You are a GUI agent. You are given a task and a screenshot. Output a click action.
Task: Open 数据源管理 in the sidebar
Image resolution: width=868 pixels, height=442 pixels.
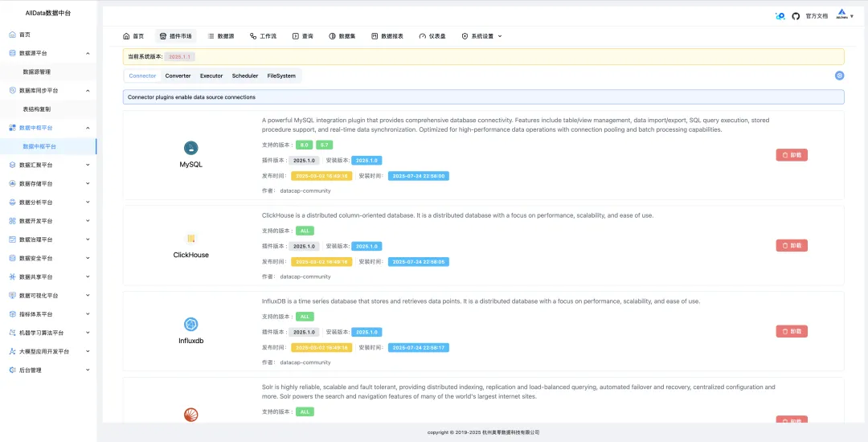tap(37, 72)
